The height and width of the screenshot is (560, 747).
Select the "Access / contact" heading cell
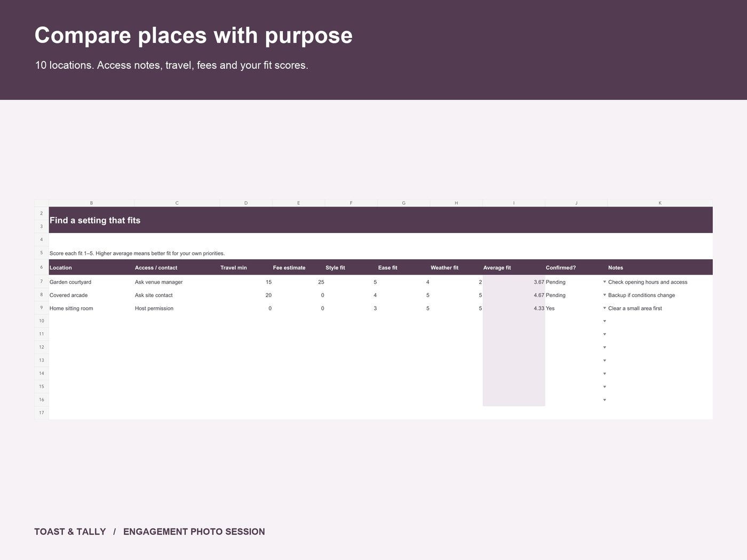click(x=177, y=268)
